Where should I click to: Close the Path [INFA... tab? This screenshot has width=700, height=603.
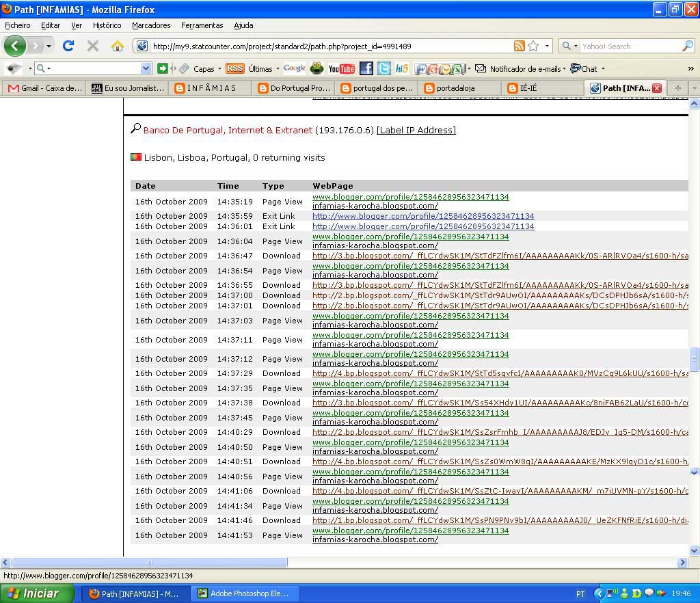pyautogui.click(x=657, y=88)
